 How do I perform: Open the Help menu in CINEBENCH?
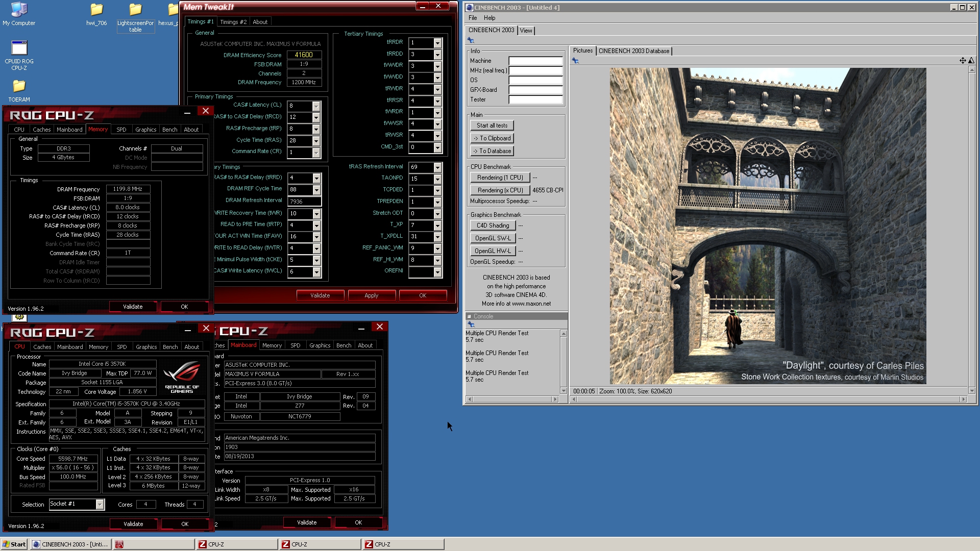tap(489, 18)
